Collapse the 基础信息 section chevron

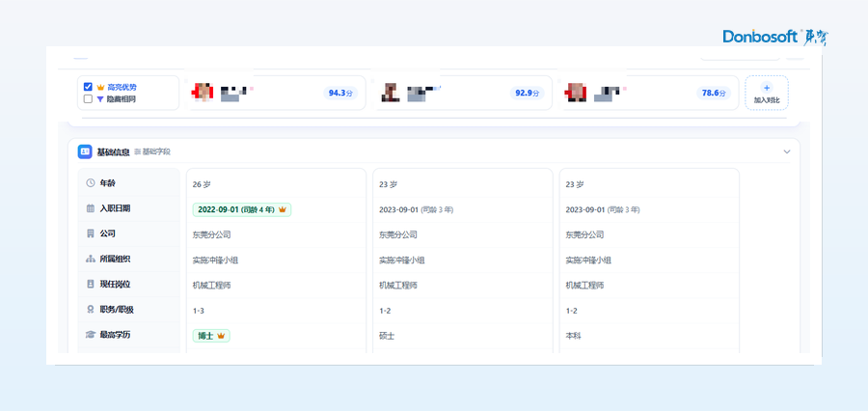coord(787,151)
